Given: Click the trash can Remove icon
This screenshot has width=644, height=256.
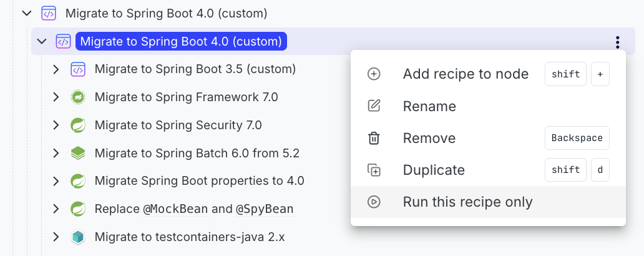Looking at the screenshot, I should 374,138.
